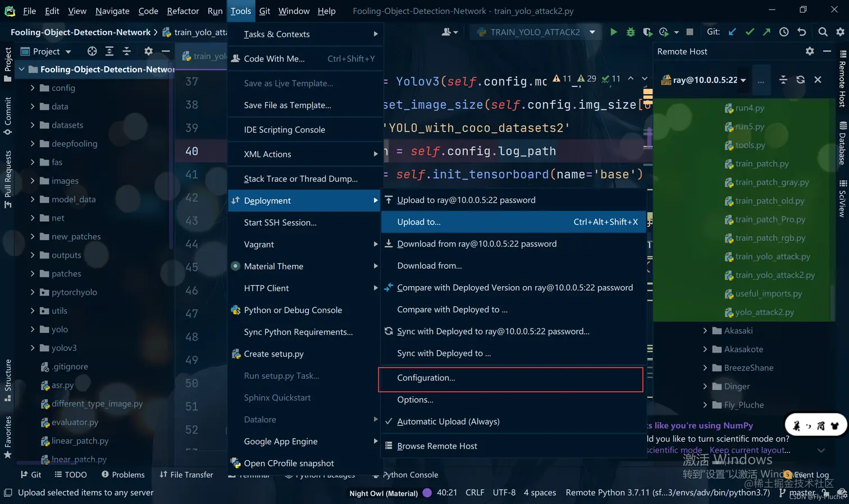849x504 pixels.
Task: Collapse the Fooling-Object-Detection-Network root node
Action: pos(21,70)
